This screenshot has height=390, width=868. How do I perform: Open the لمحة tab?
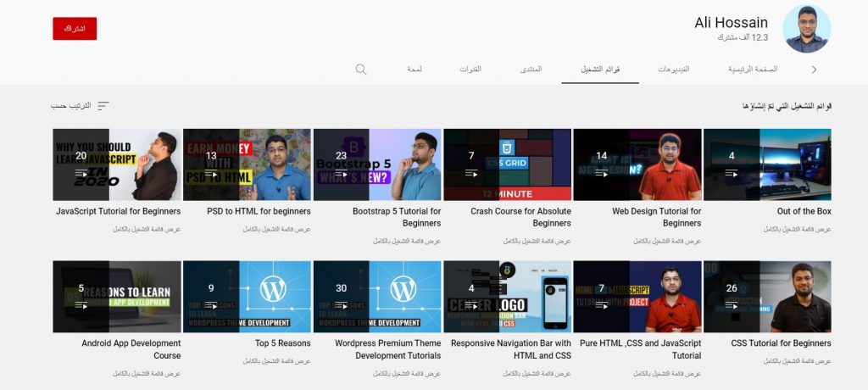(x=415, y=69)
